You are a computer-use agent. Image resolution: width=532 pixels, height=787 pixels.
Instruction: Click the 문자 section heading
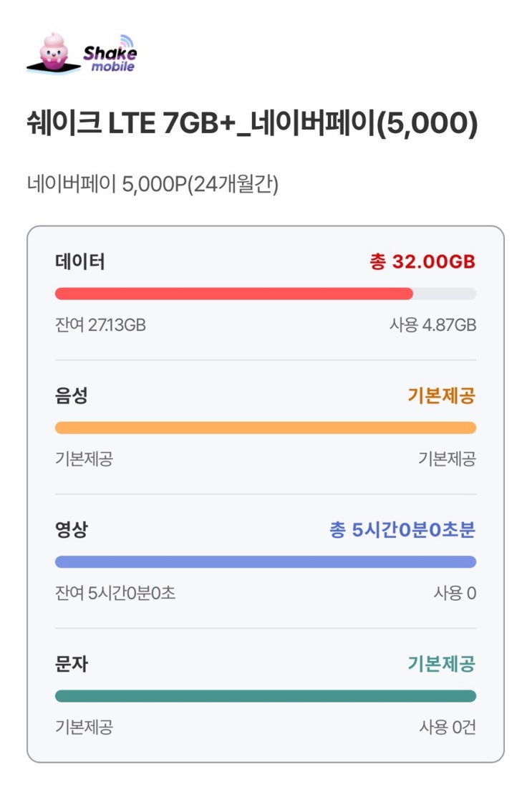71,665
